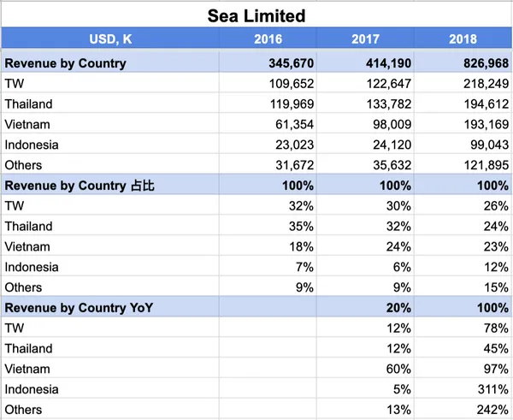Select the Revenue by Country 占比 row label
Viewport: 513px width, 420px height.
[80, 186]
